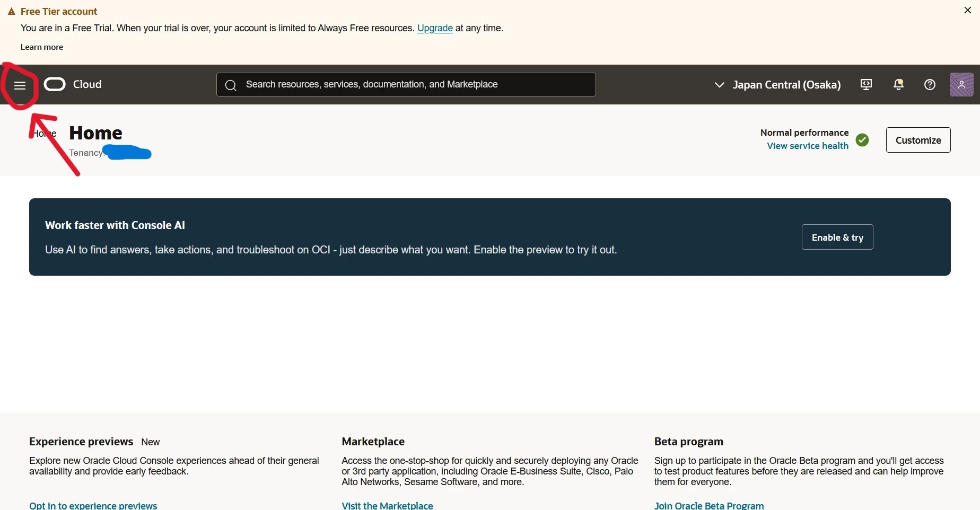Viewport: 980px width, 510px height.
Task: Click the search magnifier icon
Action: click(x=231, y=85)
